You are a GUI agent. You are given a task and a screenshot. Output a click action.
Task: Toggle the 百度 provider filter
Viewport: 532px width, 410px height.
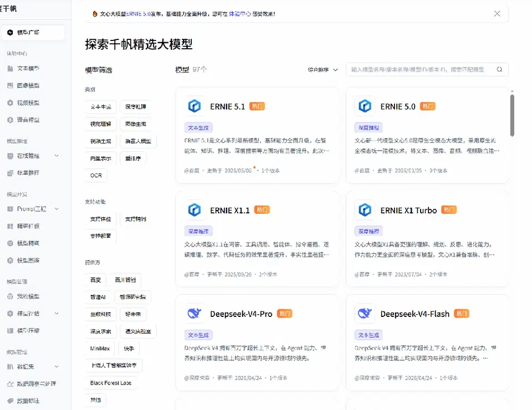click(x=96, y=280)
